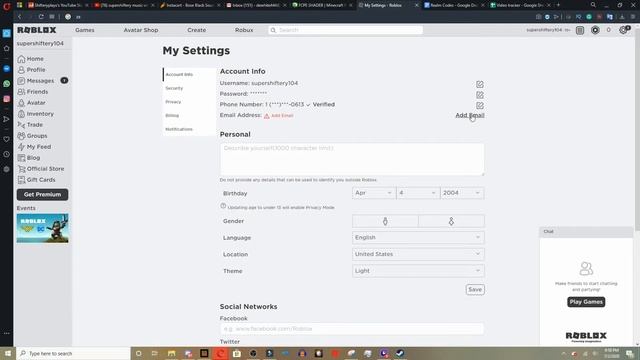Click the Get Premium button
This screenshot has width=640, height=360.
pos(42,195)
